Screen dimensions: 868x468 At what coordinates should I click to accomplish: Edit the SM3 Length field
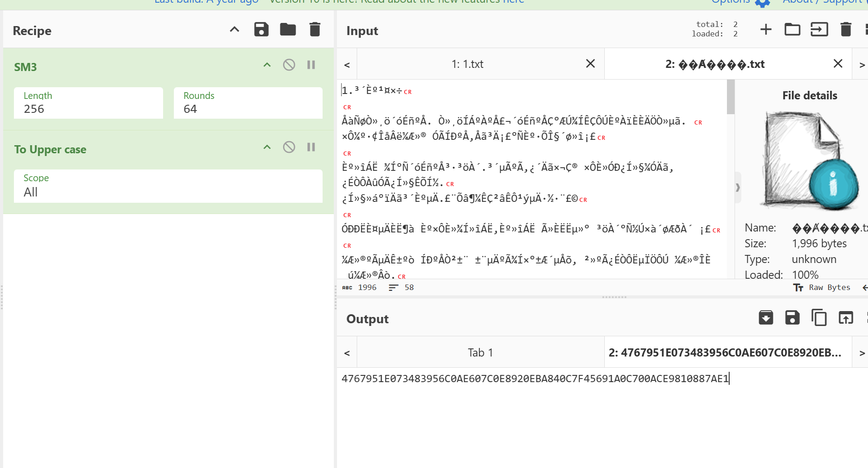point(89,103)
